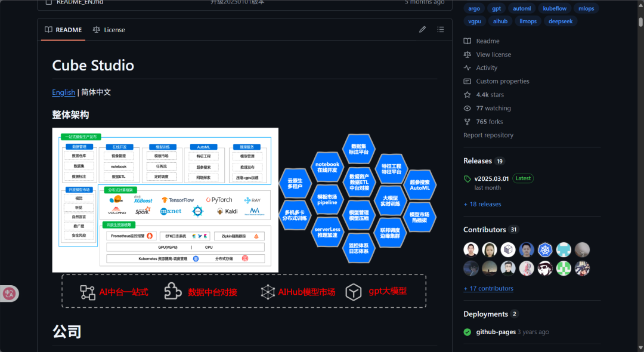Click the note icon beside Custom properties
The width and height of the screenshot is (644, 352).
tap(467, 81)
